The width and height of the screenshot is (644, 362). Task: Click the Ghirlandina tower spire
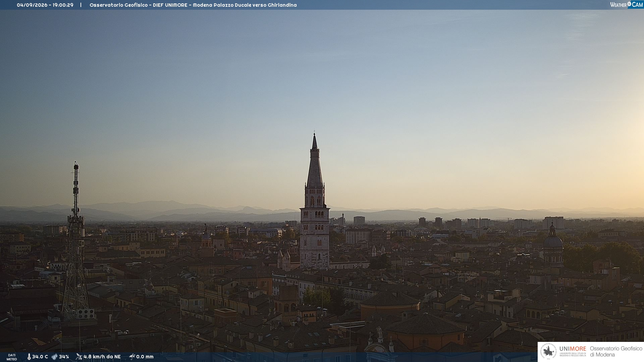click(x=315, y=160)
